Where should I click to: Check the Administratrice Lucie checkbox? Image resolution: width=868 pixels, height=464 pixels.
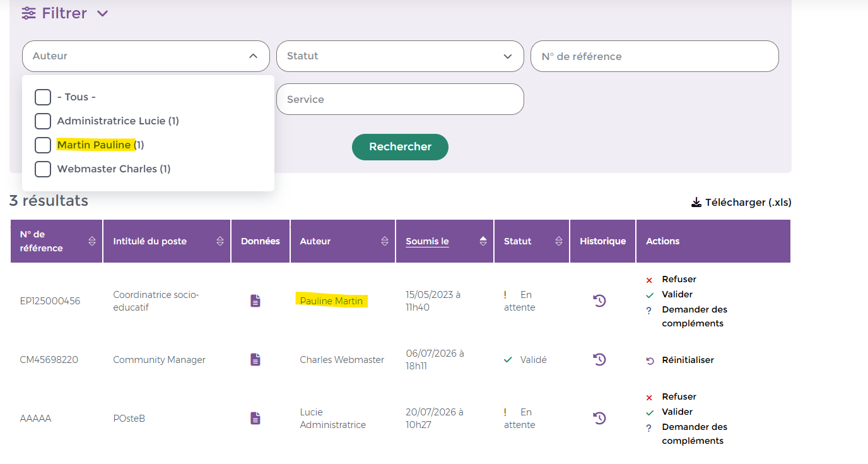(43, 121)
